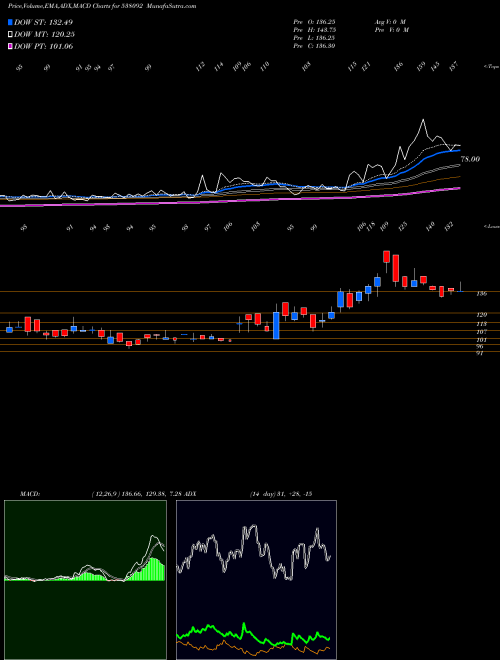This screenshot has height=660, width=500.
Task: Click the 113 price level label
Action: [x=481, y=324]
